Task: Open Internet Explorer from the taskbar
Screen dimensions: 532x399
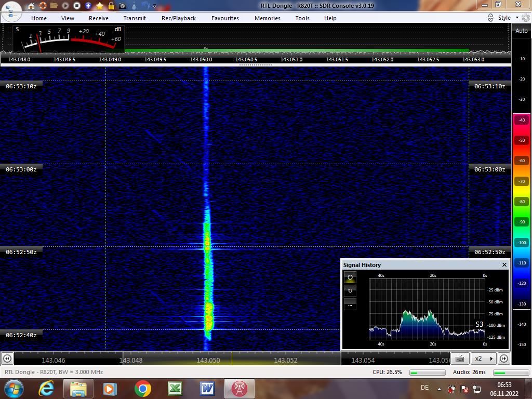Action: pos(46,389)
